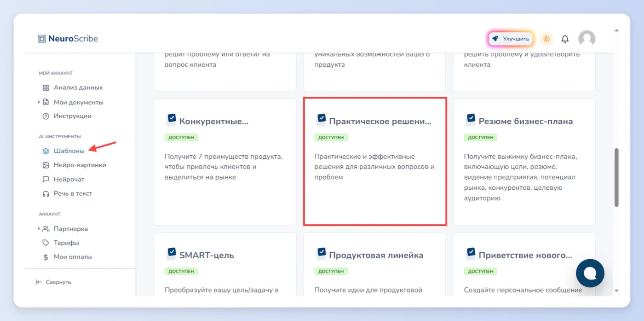Click the Резюме бизнес-плана card icon

pyautogui.click(x=470, y=120)
